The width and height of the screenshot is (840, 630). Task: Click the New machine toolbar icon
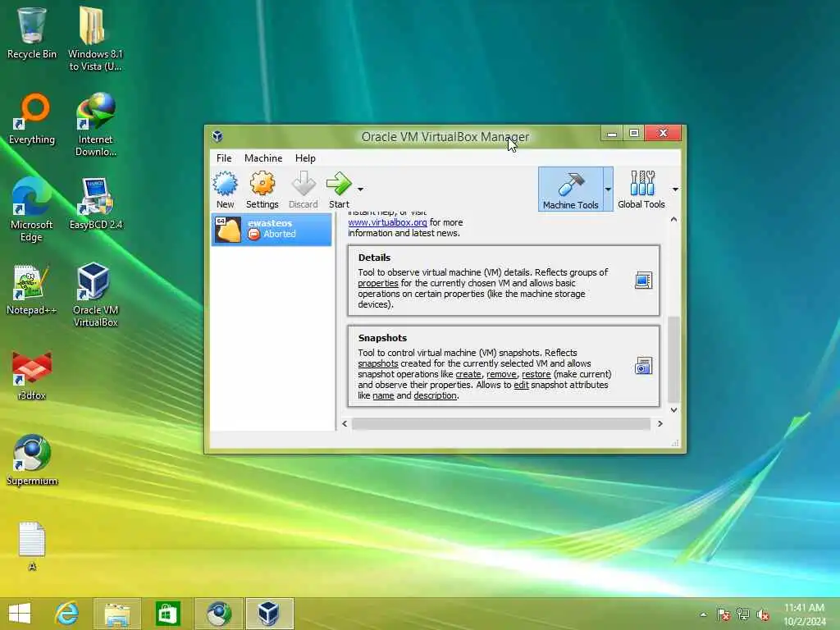(x=225, y=189)
